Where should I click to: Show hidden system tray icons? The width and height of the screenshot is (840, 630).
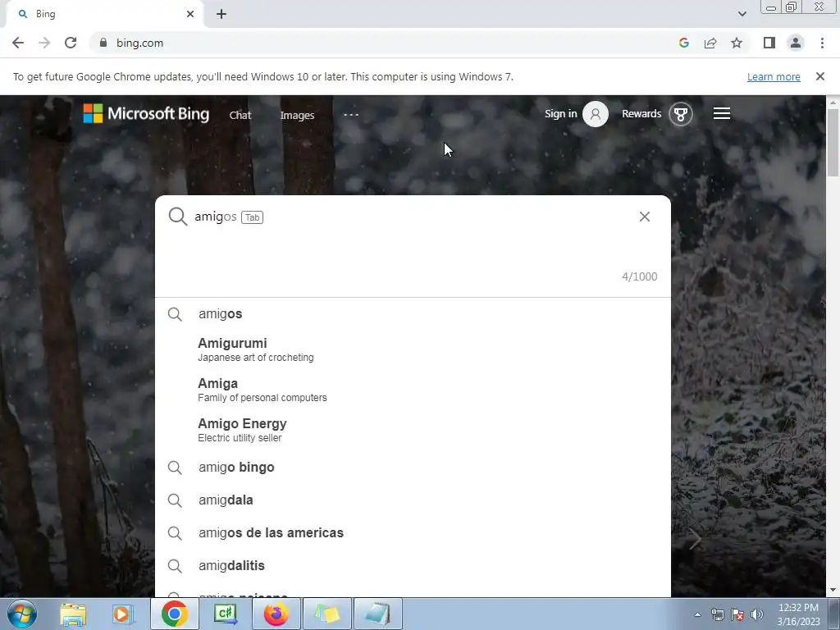pos(697,614)
